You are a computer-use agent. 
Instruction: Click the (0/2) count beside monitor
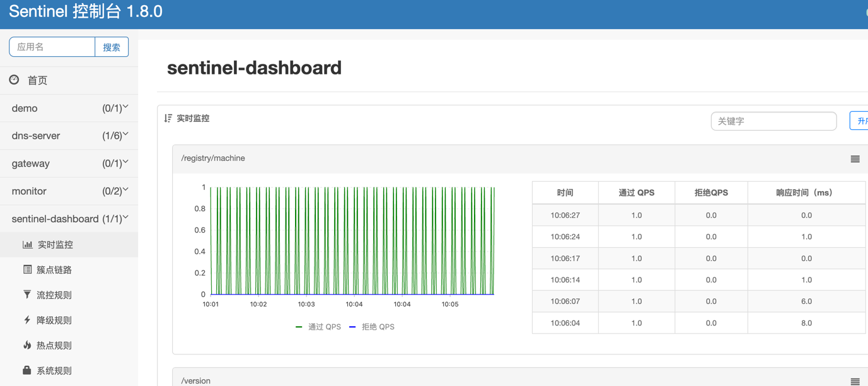[112, 191]
